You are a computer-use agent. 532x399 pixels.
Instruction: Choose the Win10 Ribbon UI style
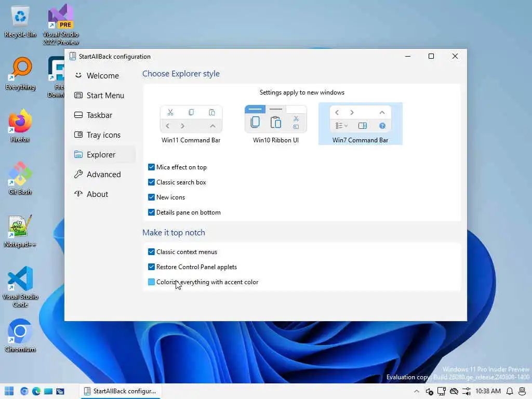(x=275, y=124)
